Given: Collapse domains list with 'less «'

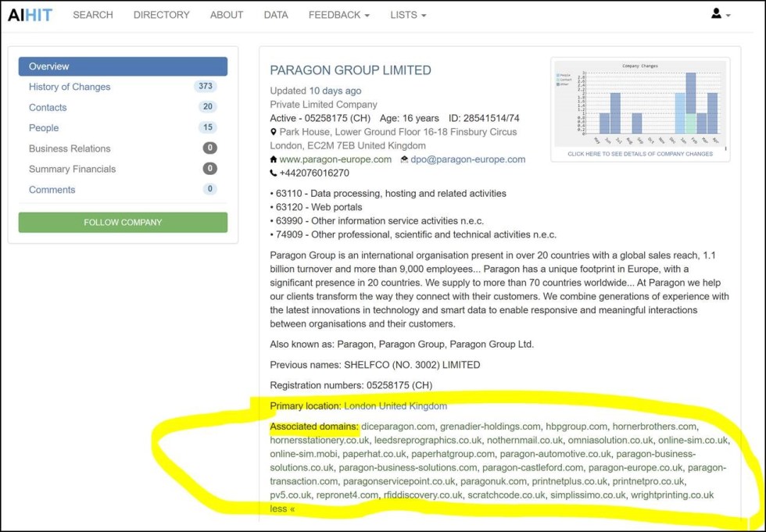Looking at the screenshot, I should (282, 509).
